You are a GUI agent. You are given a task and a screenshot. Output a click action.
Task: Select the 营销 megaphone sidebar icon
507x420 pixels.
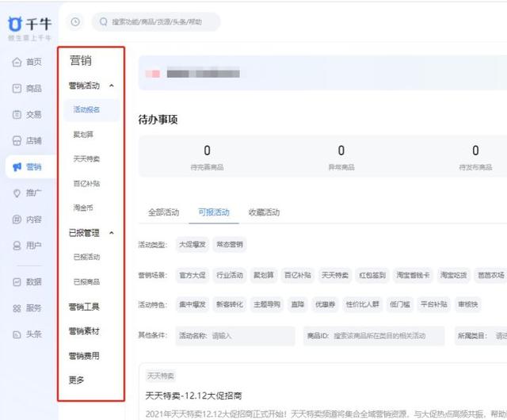tap(17, 167)
